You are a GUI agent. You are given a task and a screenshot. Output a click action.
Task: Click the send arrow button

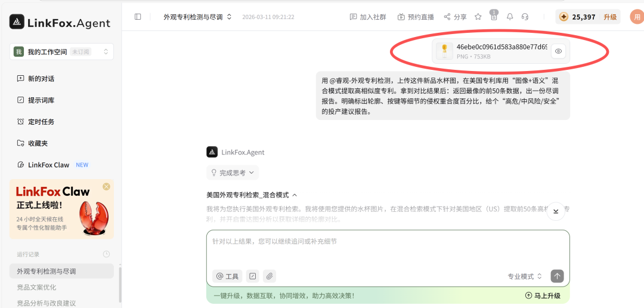point(558,276)
